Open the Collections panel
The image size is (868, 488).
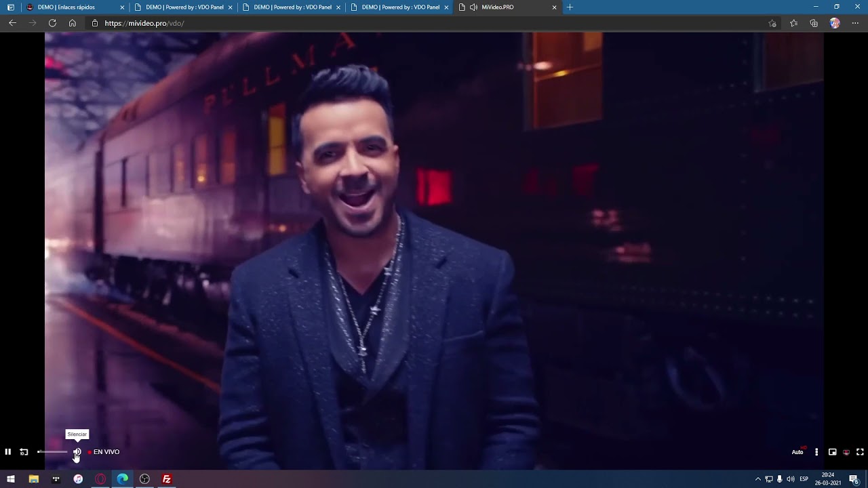(x=814, y=23)
